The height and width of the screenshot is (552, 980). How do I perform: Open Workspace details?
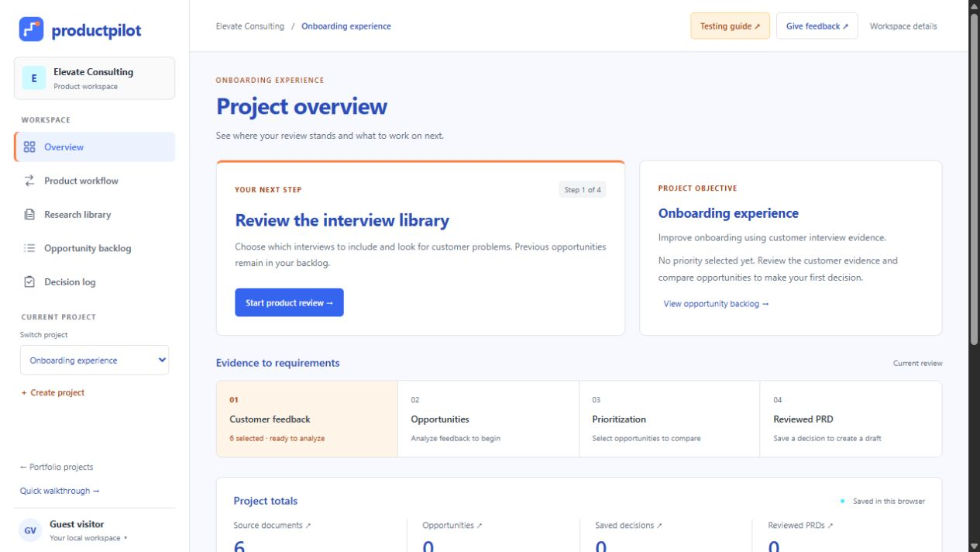pyautogui.click(x=903, y=26)
